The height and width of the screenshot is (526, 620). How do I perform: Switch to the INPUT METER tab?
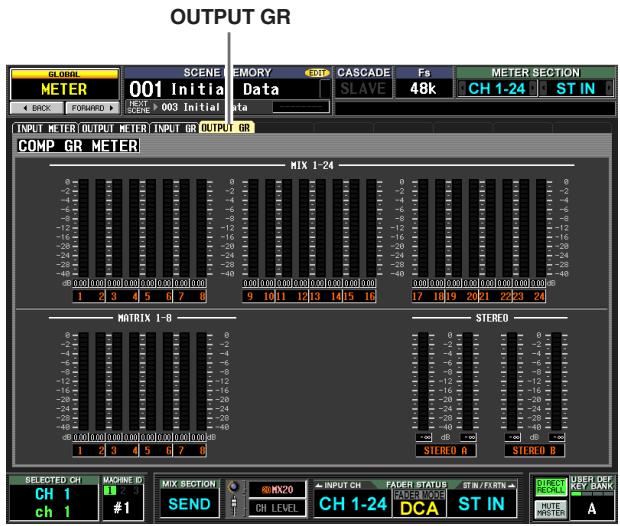45,129
